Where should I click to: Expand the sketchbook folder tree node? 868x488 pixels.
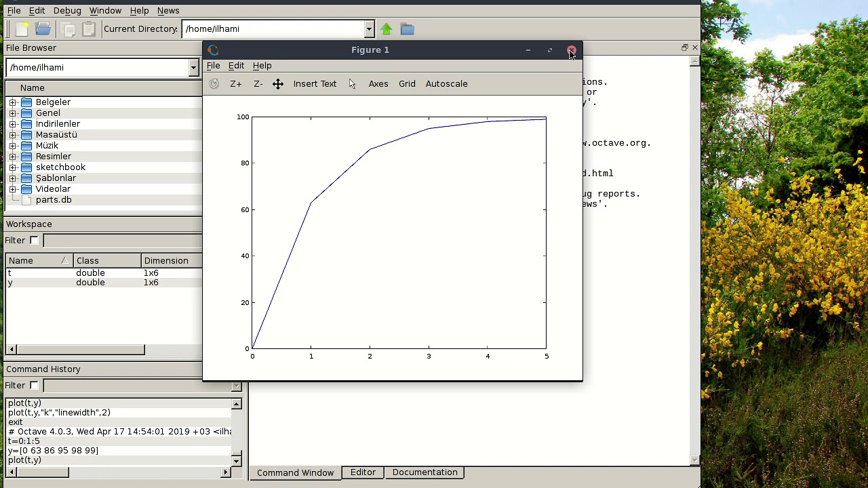click(12, 167)
